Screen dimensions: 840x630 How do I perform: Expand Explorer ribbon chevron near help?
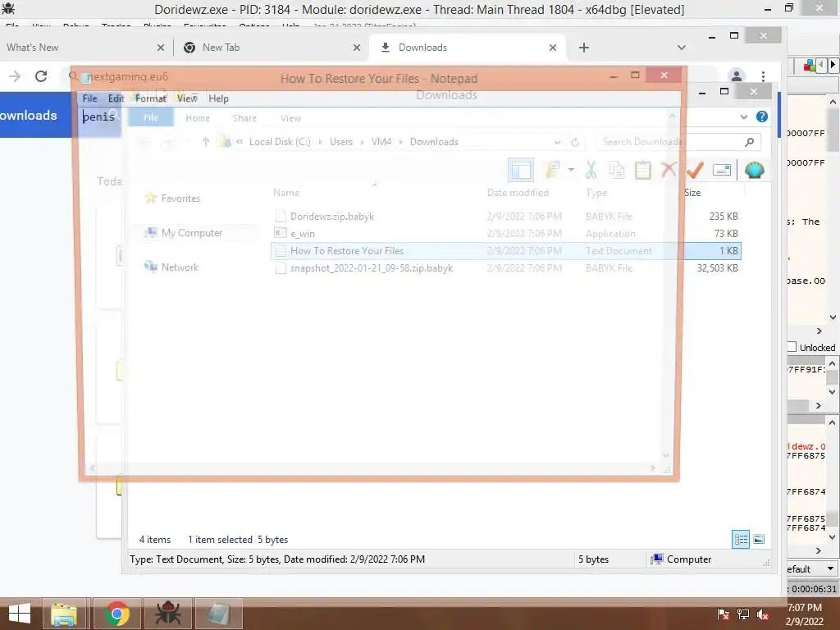coord(743,116)
